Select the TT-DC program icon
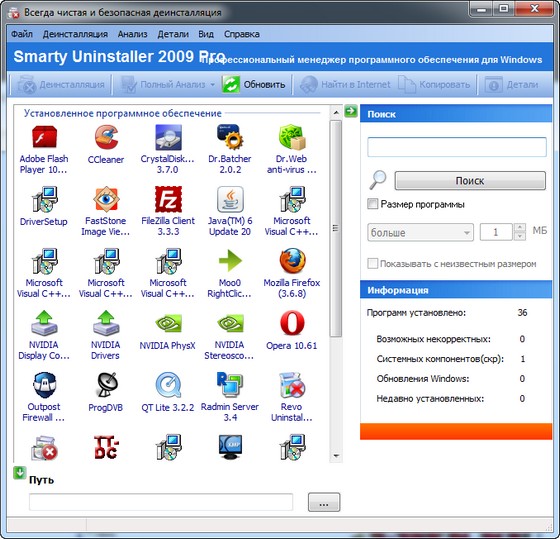Screen dimensions: 560x539 (106, 447)
